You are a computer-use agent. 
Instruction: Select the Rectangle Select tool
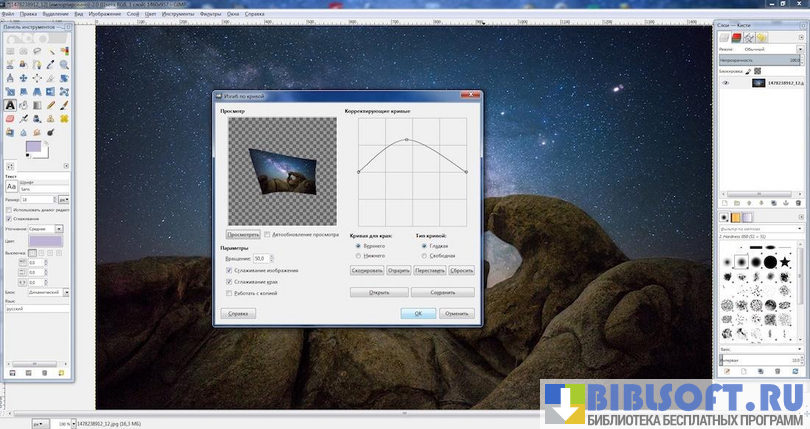coord(9,52)
